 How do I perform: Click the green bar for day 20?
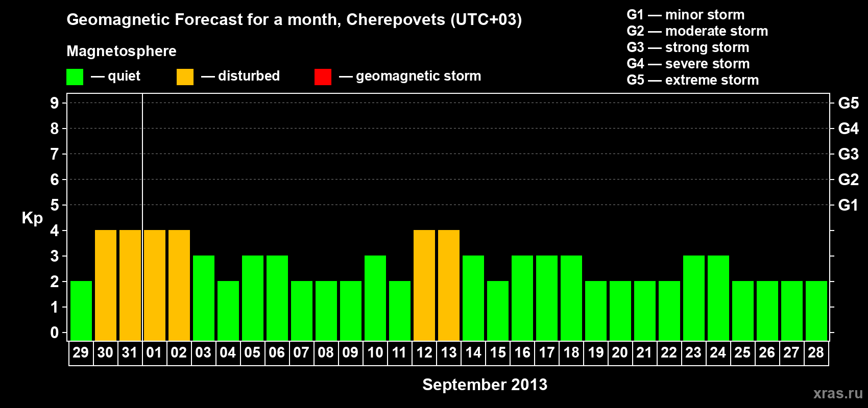click(620, 311)
